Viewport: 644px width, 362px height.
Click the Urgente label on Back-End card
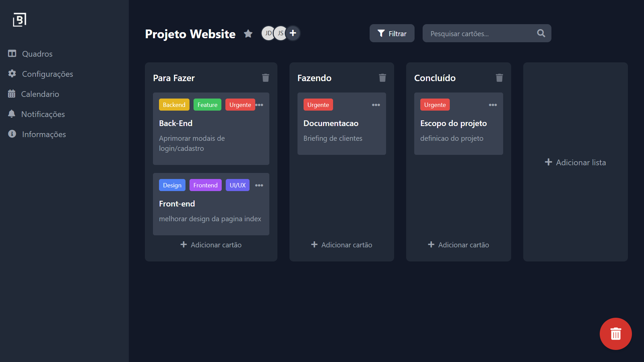tap(240, 105)
